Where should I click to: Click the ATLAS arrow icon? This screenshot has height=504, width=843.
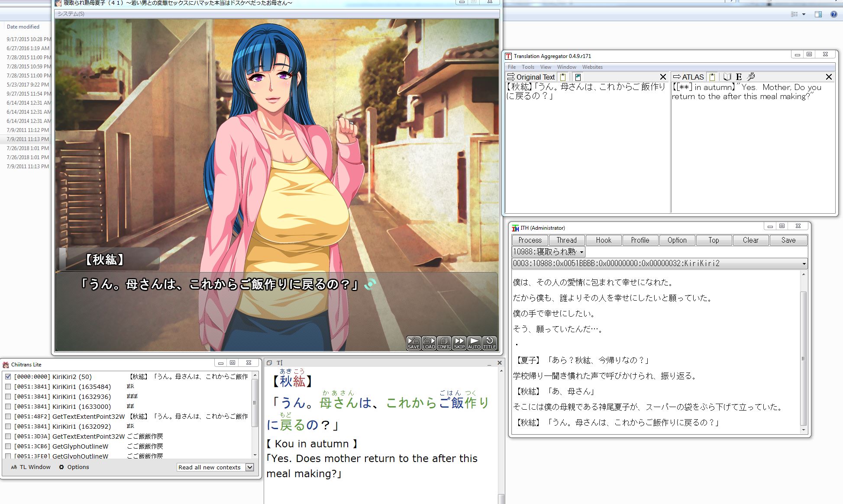click(677, 77)
